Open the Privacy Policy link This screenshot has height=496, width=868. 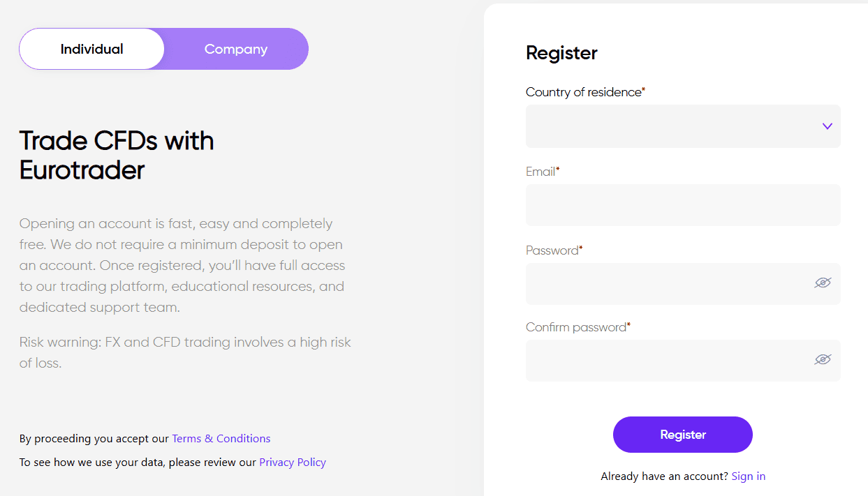pyautogui.click(x=292, y=463)
